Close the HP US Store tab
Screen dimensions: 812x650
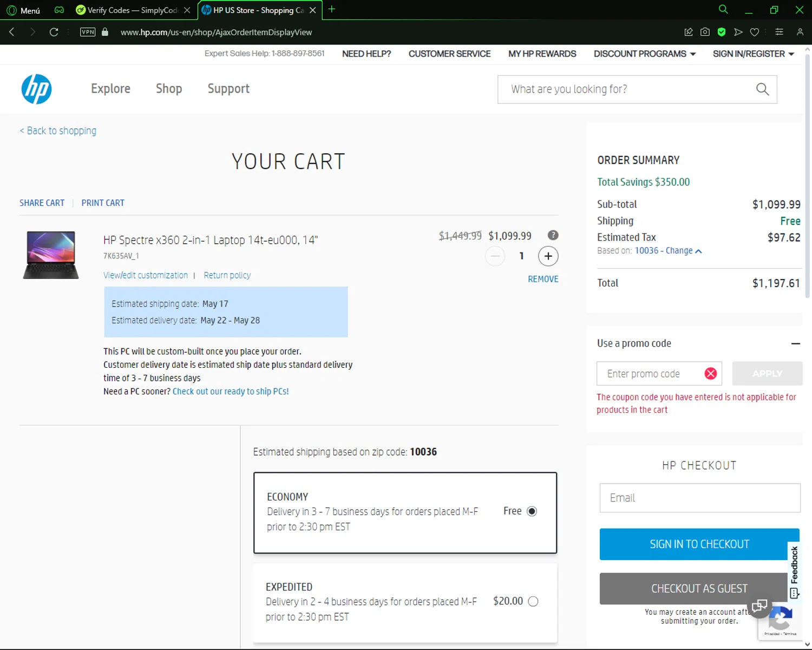coord(312,10)
